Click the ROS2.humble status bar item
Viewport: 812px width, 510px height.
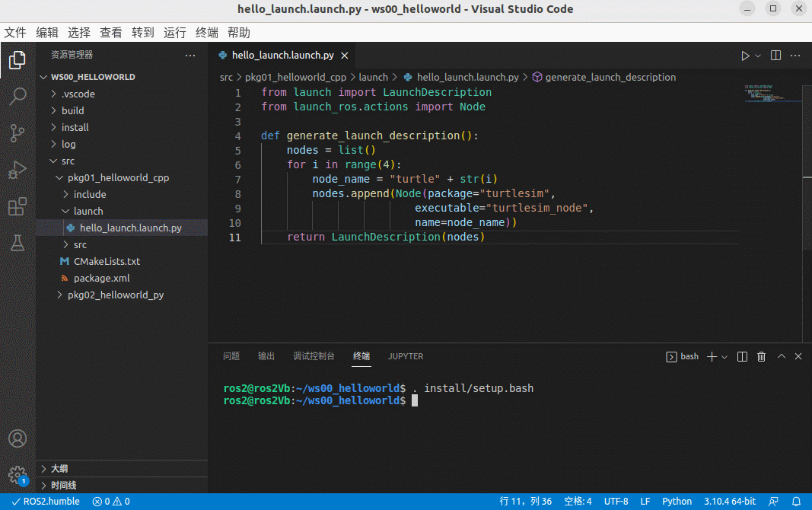pyautogui.click(x=46, y=502)
